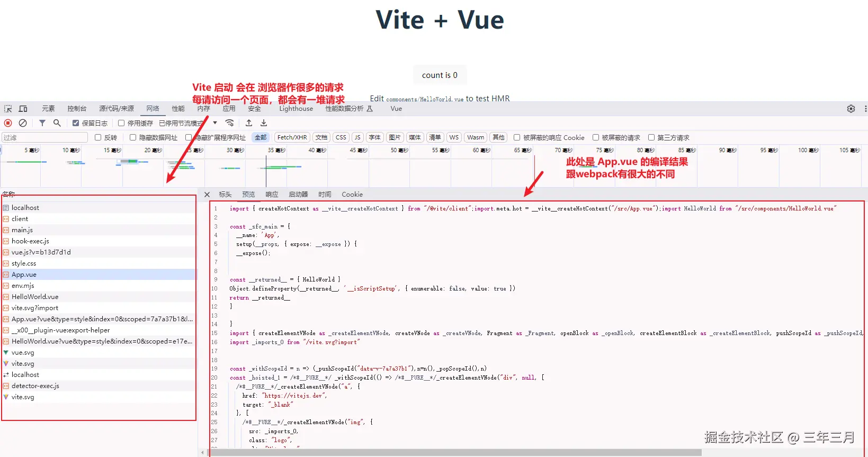
Task: Switch to Headers tab (标头)
Action: [225, 195]
